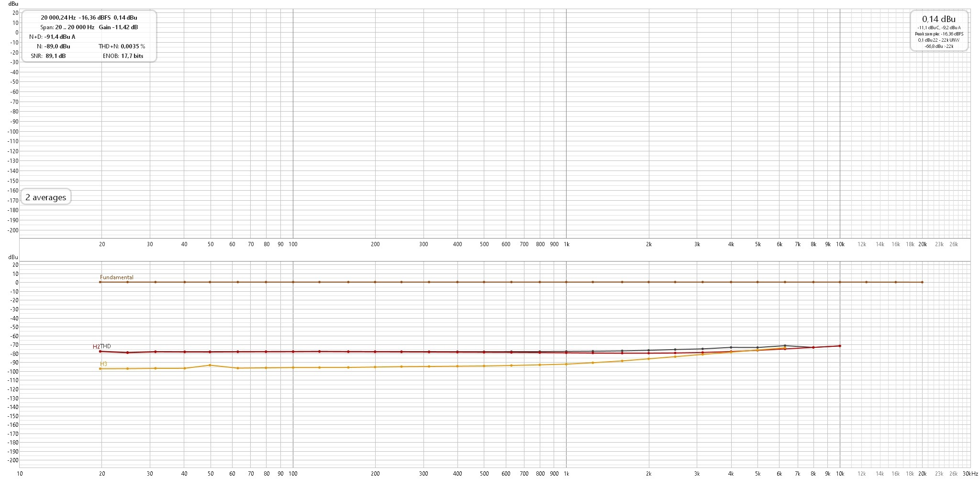980x479 pixels.
Task: Click the 'Peak sample: -16,36 dBFS' line
Action: coord(939,34)
